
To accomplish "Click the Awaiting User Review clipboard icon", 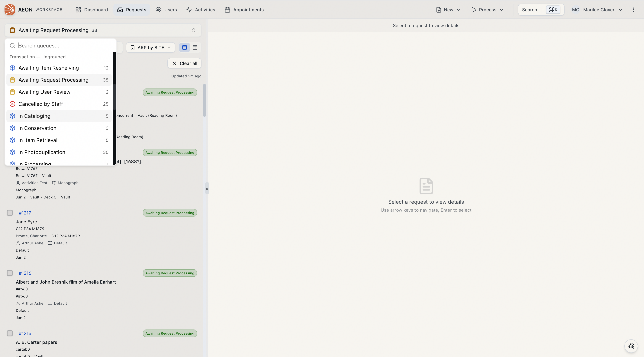I will tap(12, 92).
